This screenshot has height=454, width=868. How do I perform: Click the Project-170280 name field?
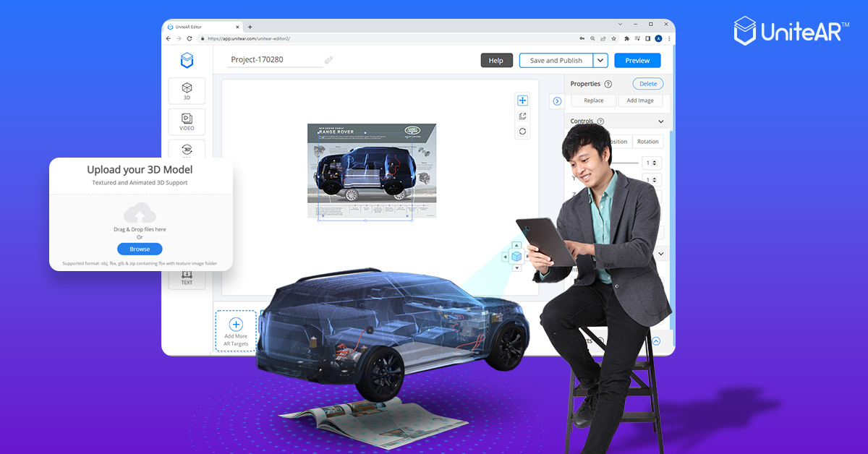pos(275,60)
